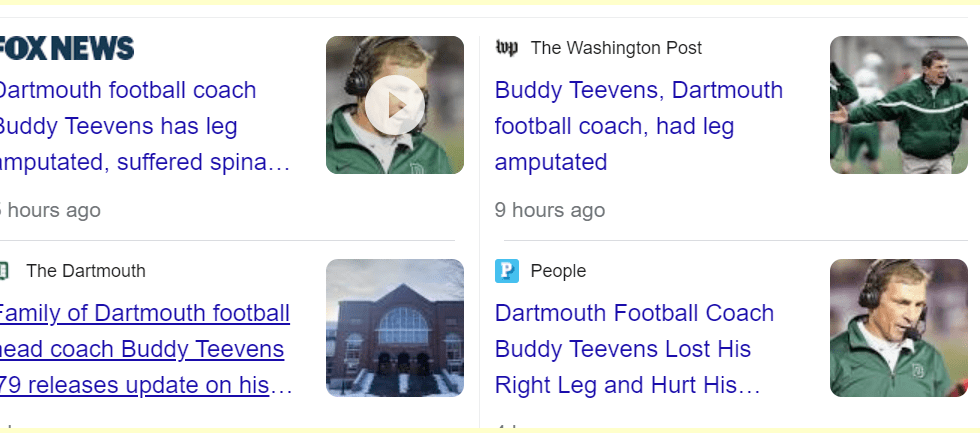Click the Washington Post coach sideline thumbnail

pyautogui.click(x=898, y=105)
